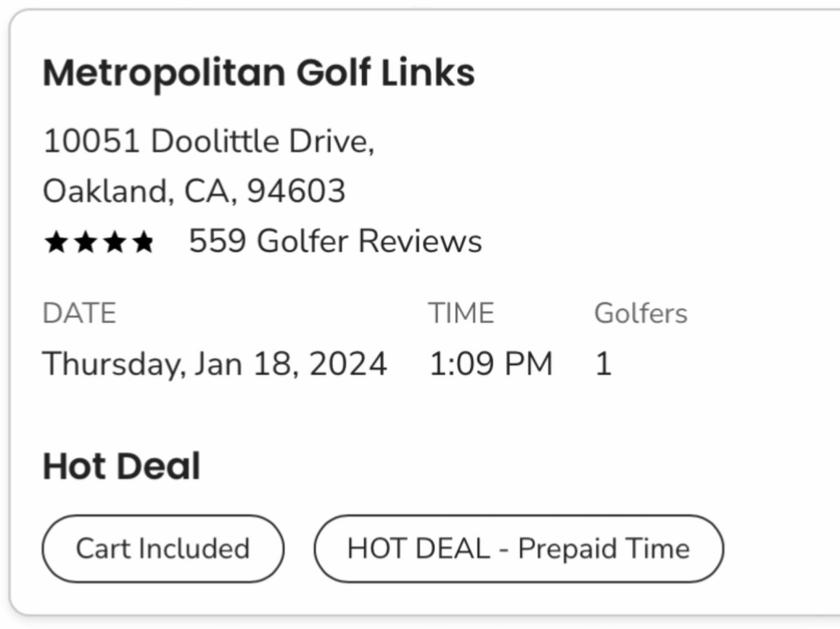Screen dimensions: 840x629
Task: Click the Thursday, Jan 18, 2024 date value
Action: [215, 364]
